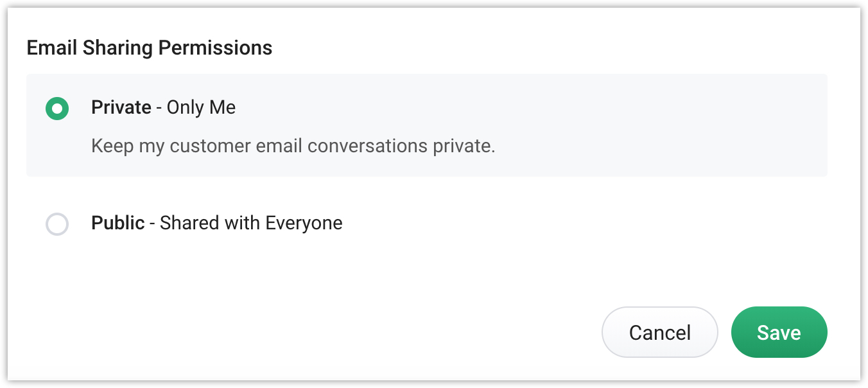Save the email sharing permissions

coord(779,332)
